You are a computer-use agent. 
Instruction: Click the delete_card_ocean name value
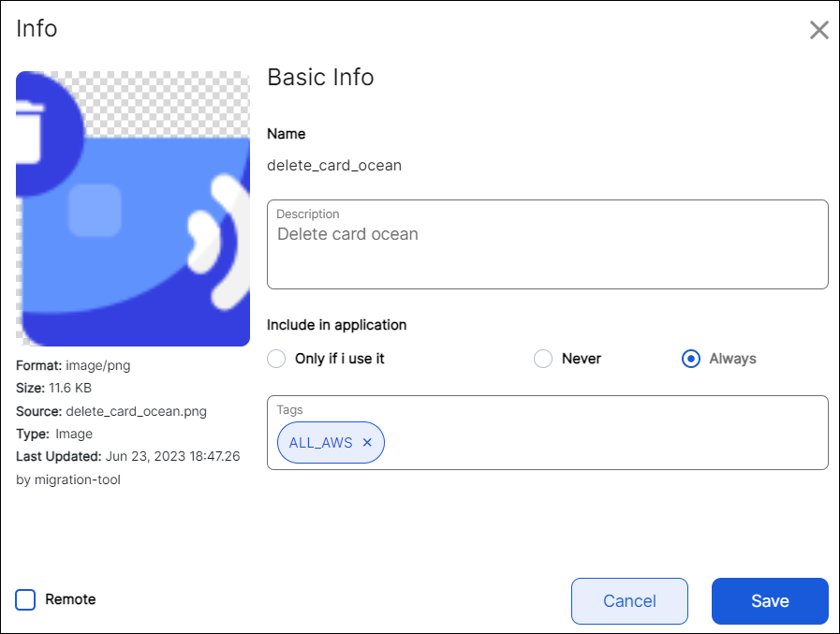pos(334,166)
